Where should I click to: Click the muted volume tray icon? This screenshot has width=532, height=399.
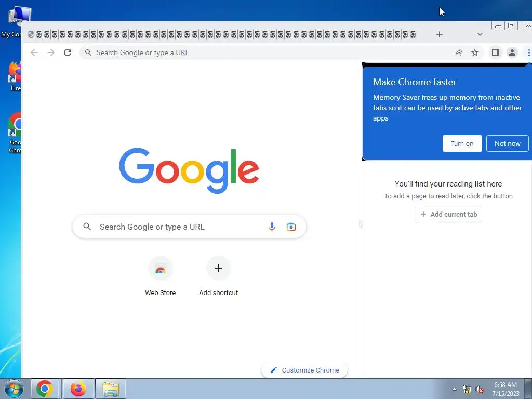click(480, 390)
